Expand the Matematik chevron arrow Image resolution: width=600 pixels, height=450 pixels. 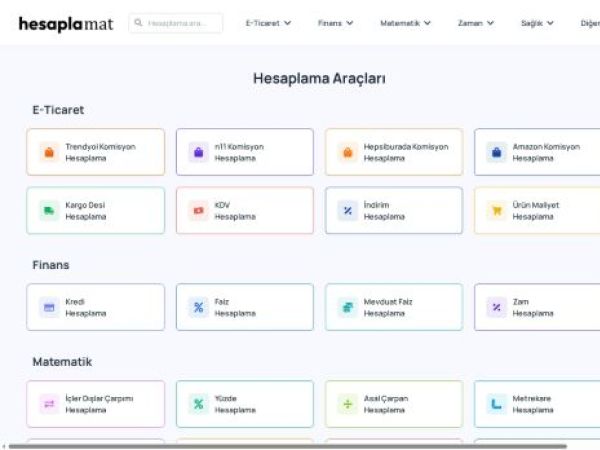[x=427, y=23]
